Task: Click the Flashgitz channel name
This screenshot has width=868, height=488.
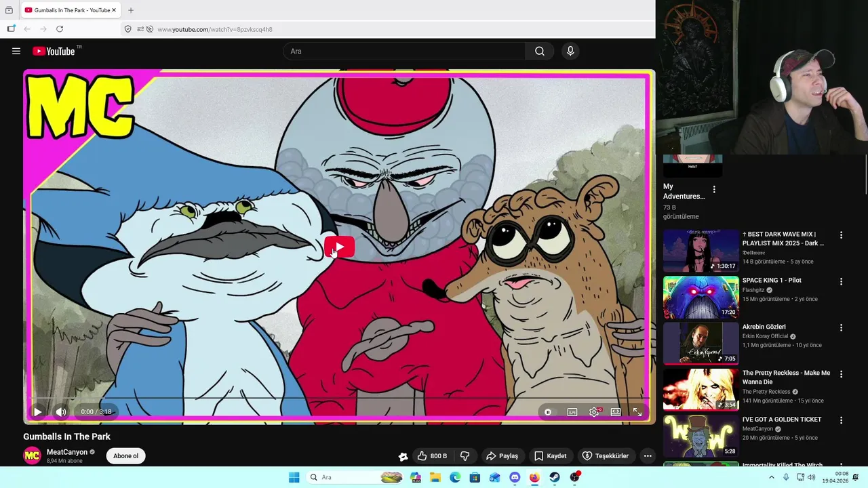Action: (x=753, y=290)
